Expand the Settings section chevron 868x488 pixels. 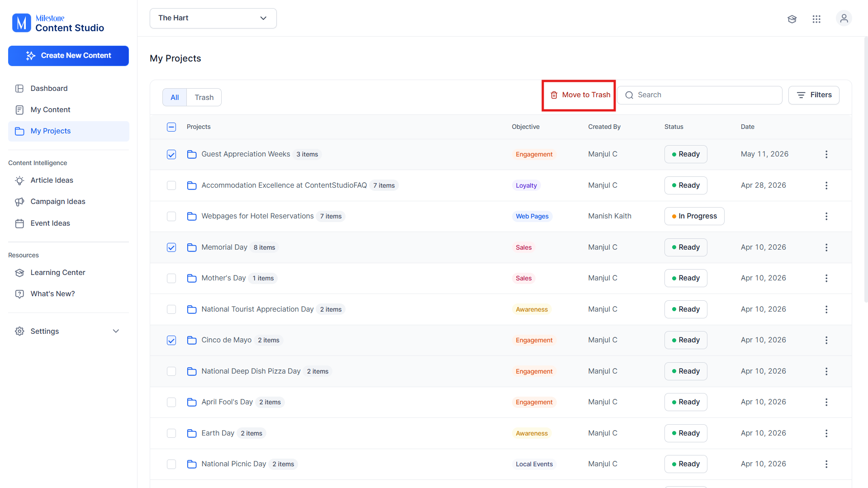[x=116, y=331]
